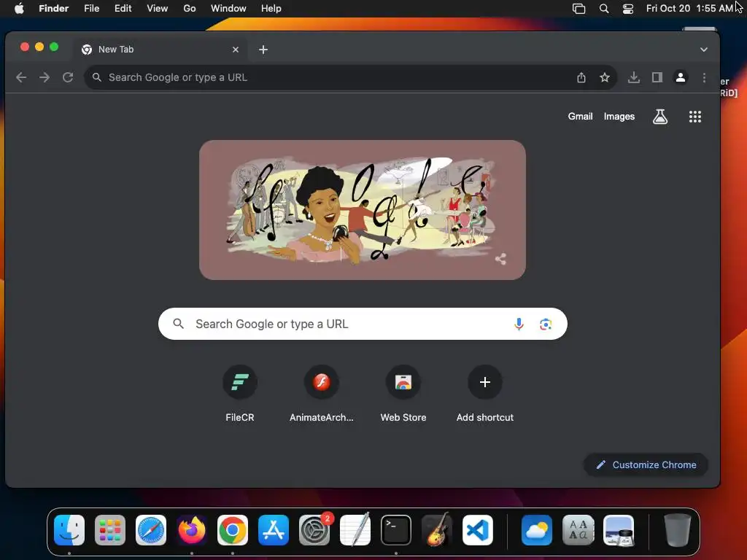This screenshot has height=560, width=747.
Task: Launch Visual Studio Code from the Dock
Action: click(x=477, y=530)
